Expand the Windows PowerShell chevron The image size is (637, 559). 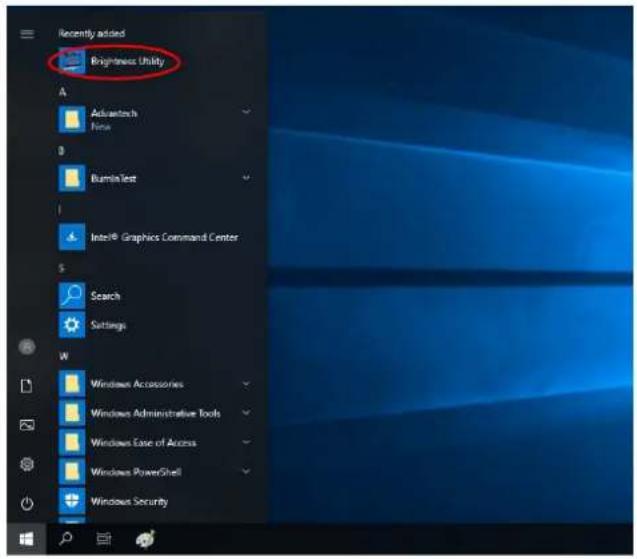tap(246, 472)
